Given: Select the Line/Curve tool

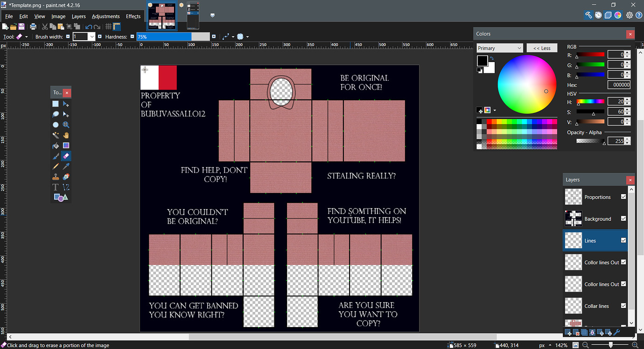Looking at the screenshot, I should click(x=66, y=187).
